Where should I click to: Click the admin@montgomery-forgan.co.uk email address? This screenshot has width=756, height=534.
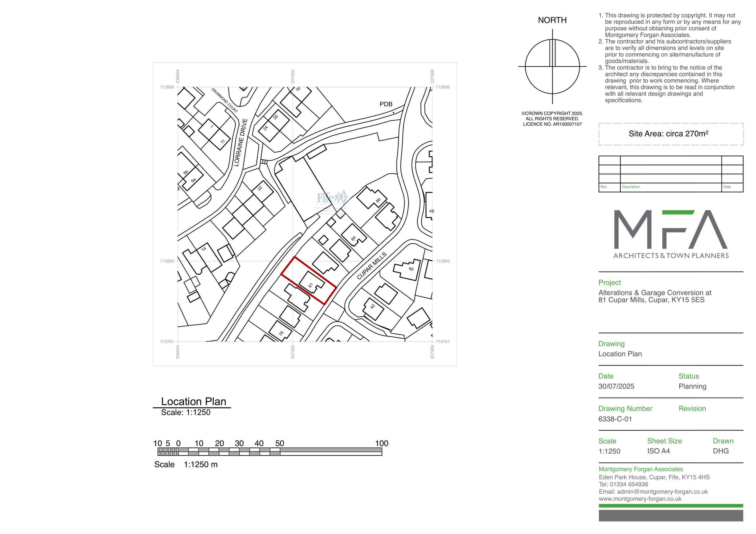click(x=662, y=492)
